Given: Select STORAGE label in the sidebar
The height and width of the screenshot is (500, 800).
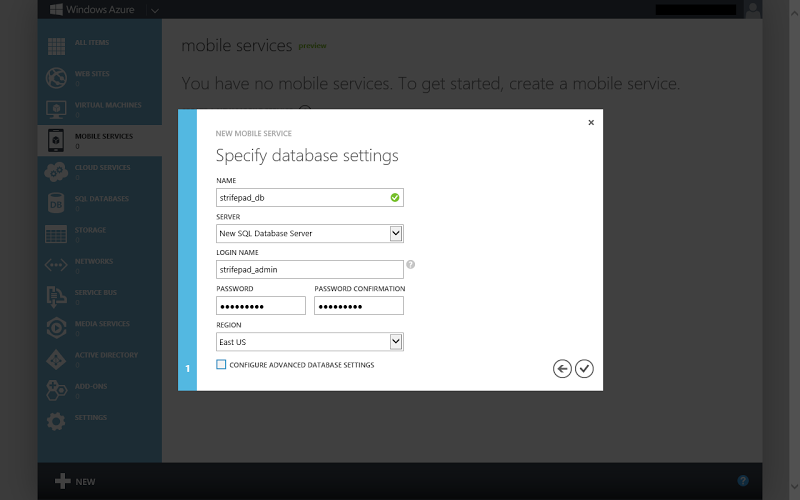Looking at the screenshot, I should pos(90,230).
